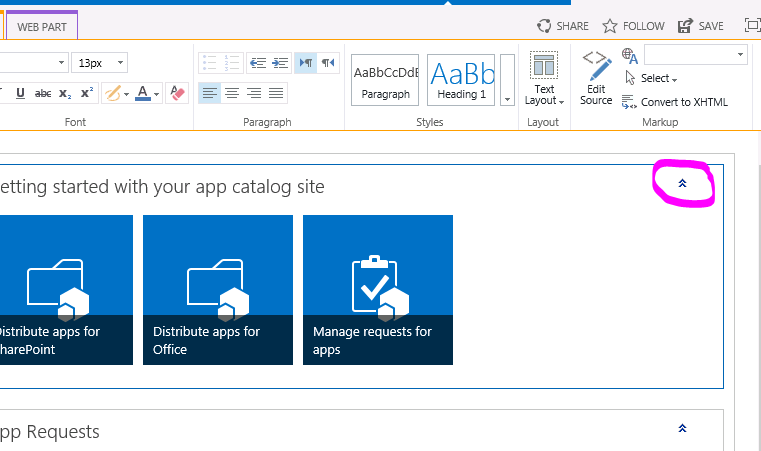
Task: Toggle strikethrough text formatting
Action: coord(43,93)
